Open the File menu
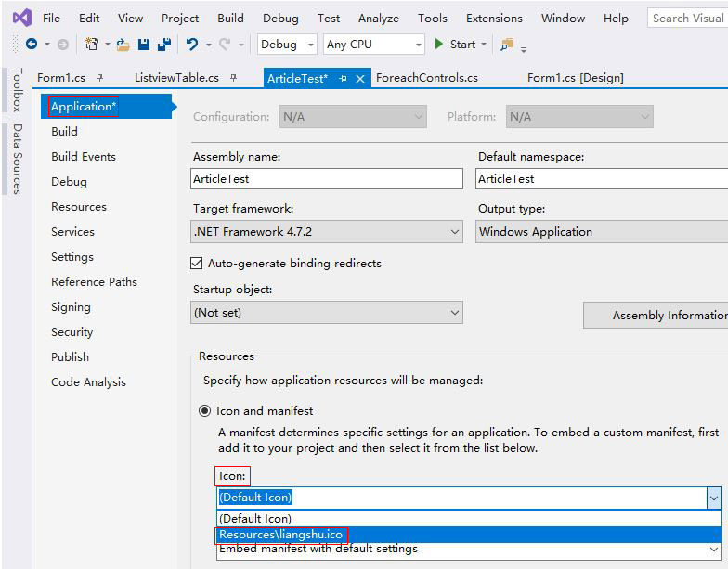Viewport: 728px width, 569px height. point(51,19)
